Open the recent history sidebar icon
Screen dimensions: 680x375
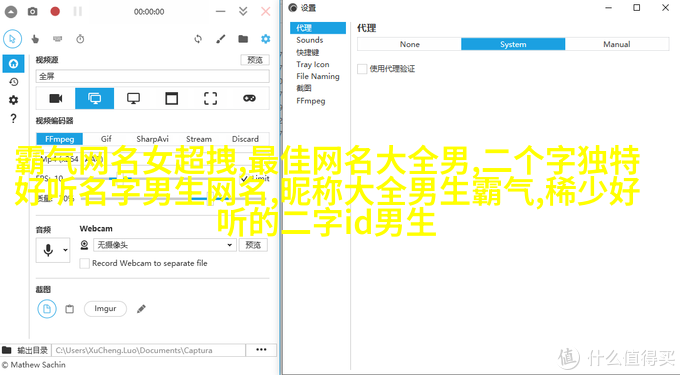(x=13, y=82)
